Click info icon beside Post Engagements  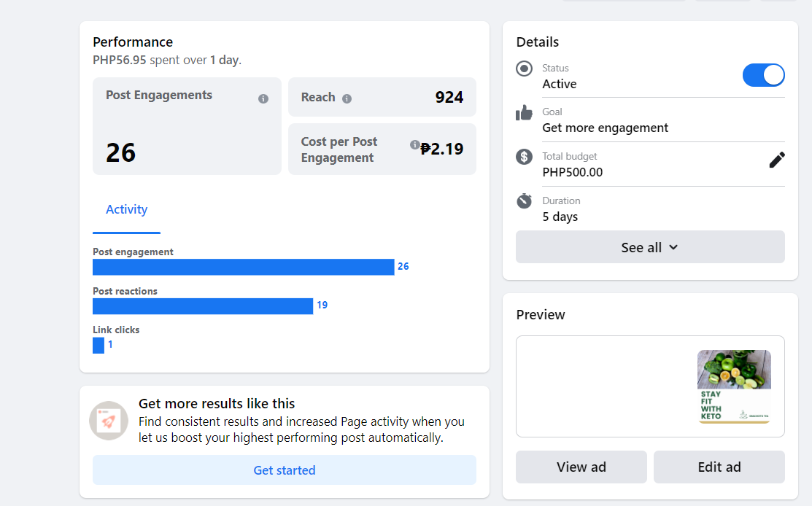pos(263,99)
